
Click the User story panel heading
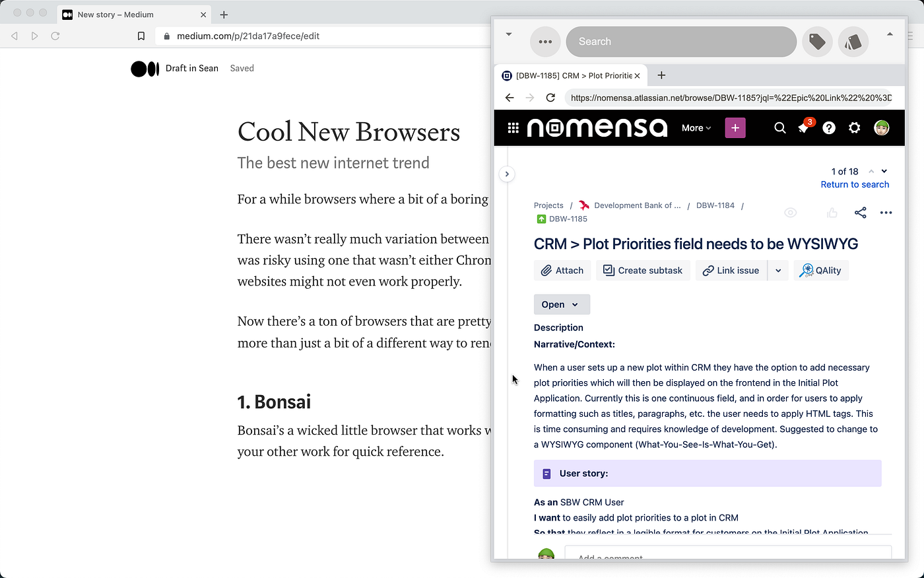coord(708,474)
